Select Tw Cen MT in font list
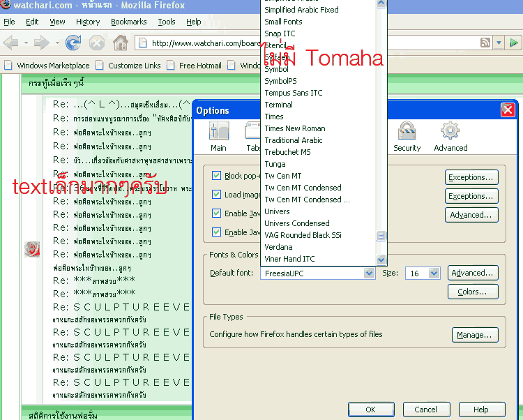 283,176
